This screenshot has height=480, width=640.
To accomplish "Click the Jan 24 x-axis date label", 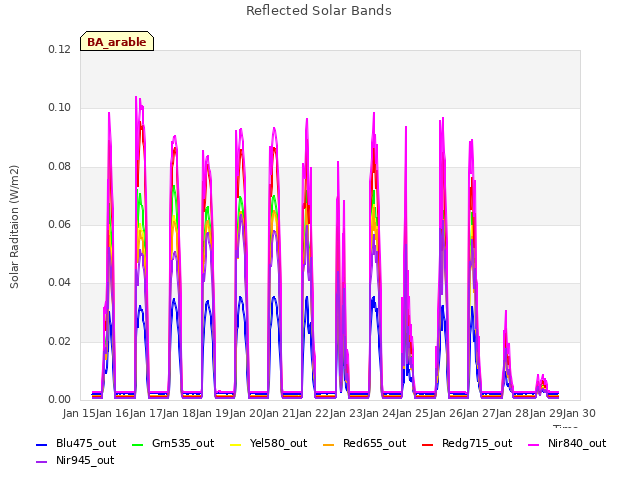I will click(379, 413).
